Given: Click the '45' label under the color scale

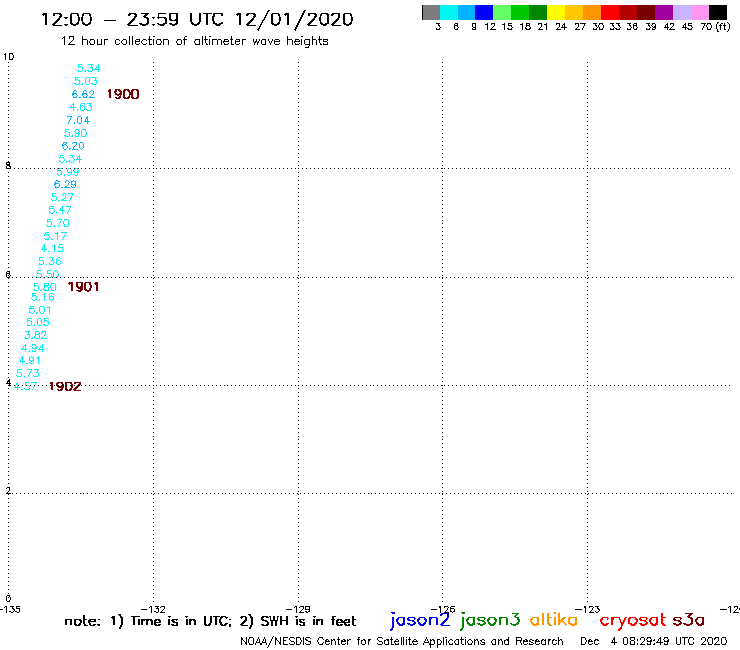Looking at the screenshot, I should pos(687,26).
